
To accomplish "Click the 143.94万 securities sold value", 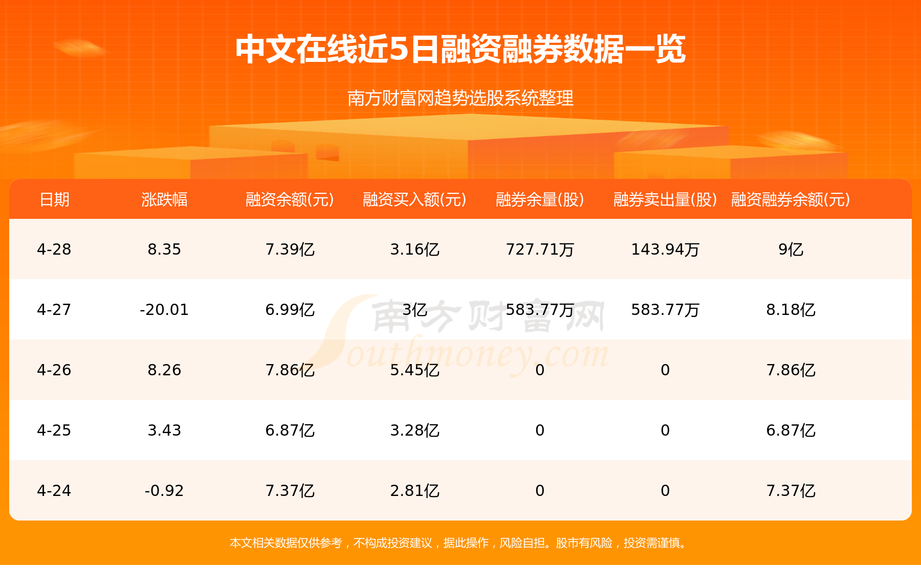I will pos(665,249).
